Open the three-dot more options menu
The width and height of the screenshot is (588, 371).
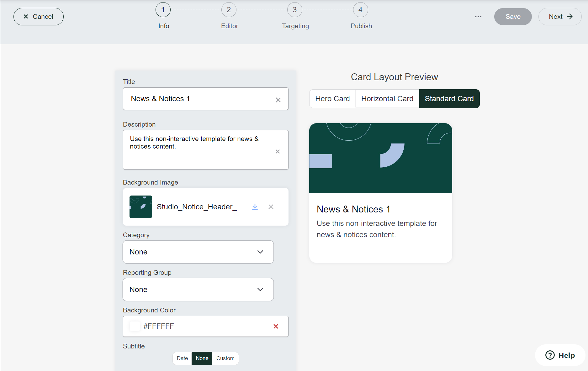478,17
